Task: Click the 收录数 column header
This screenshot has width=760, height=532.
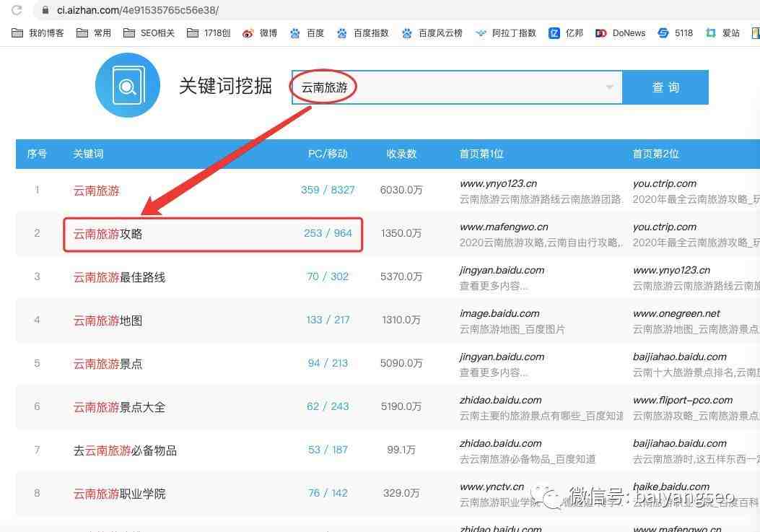Action: [401, 154]
